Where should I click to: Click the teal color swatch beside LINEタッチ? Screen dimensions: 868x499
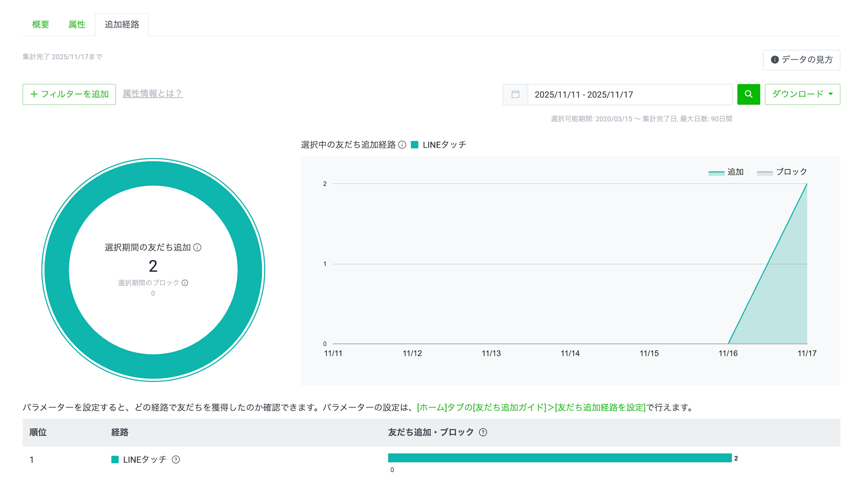(115, 459)
